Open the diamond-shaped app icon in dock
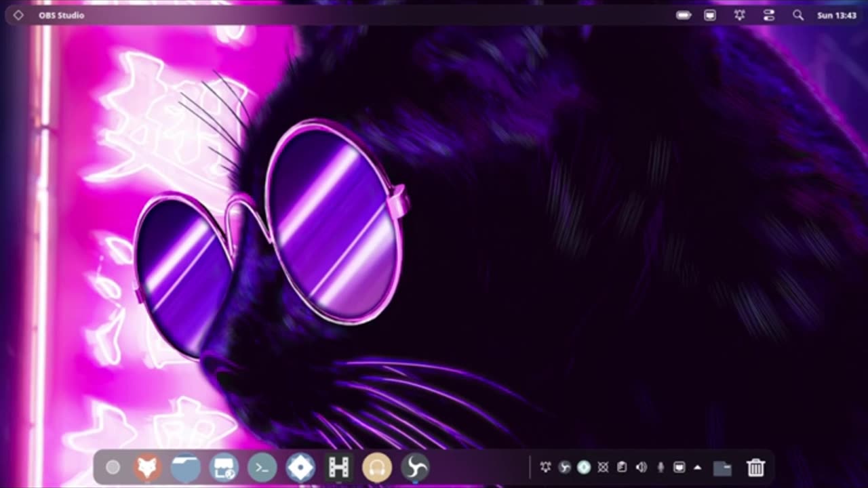 pos(300,467)
